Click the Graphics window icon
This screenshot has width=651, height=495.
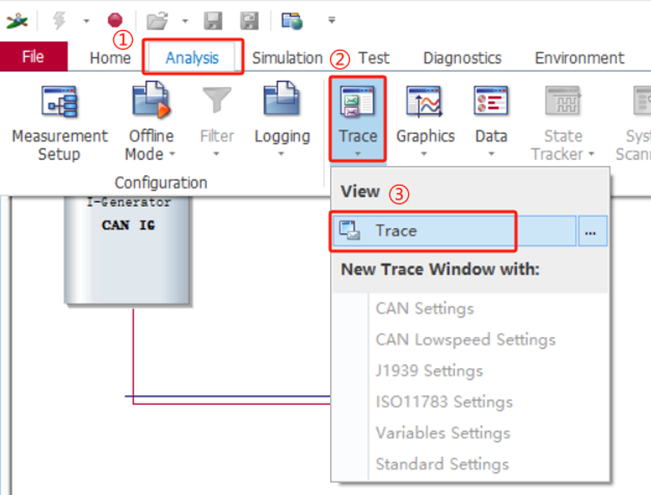pos(425,105)
